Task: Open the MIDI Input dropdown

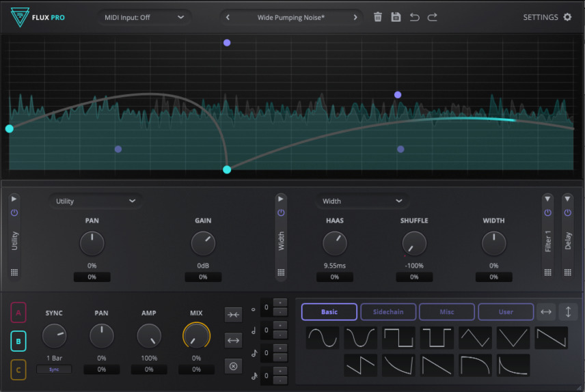Action: tap(144, 17)
